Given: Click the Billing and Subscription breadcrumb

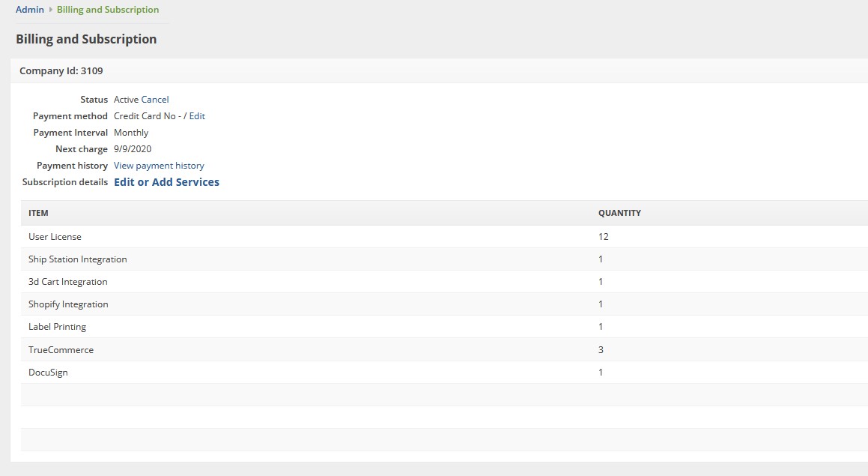Looking at the screenshot, I should pos(108,10).
